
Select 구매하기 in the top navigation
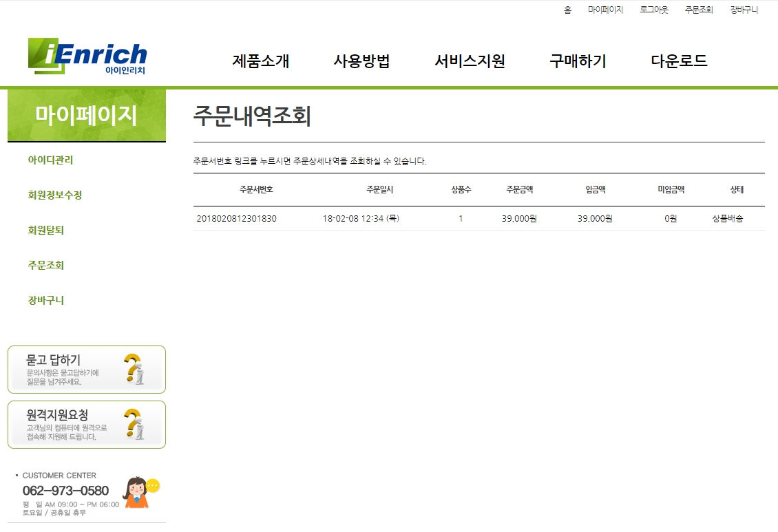click(x=578, y=61)
